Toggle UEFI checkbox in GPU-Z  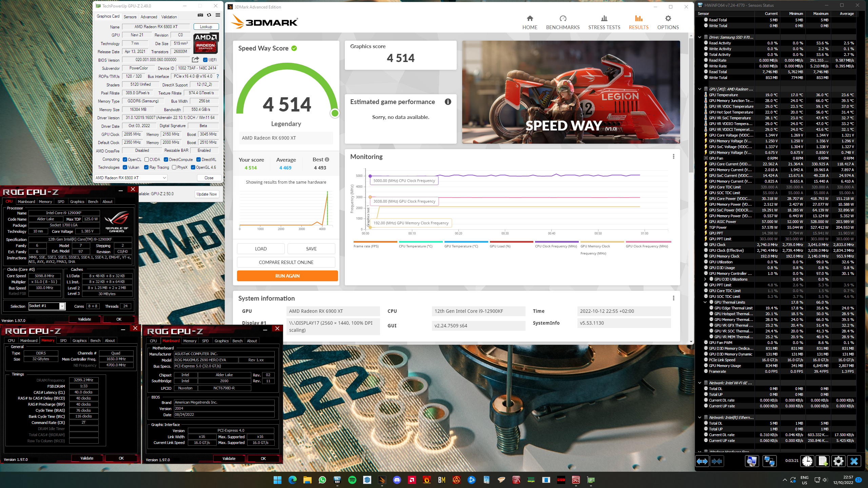coord(205,60)
